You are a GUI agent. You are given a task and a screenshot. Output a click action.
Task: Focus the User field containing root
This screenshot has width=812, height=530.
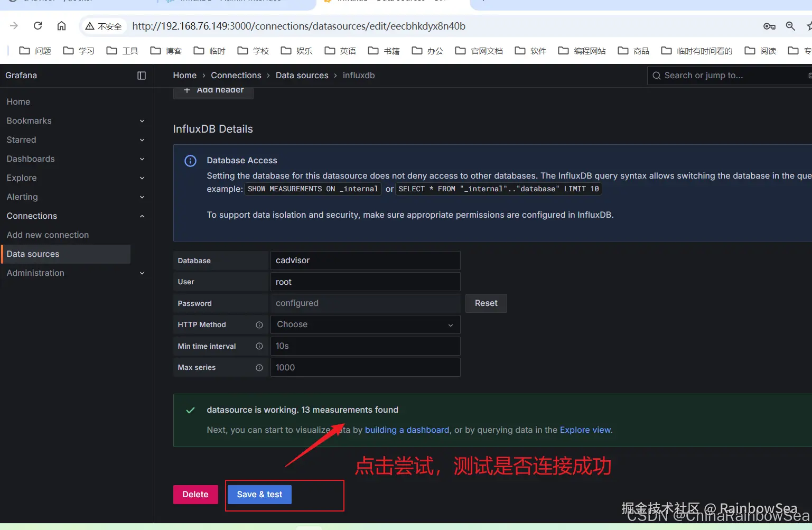click(365, 282)
